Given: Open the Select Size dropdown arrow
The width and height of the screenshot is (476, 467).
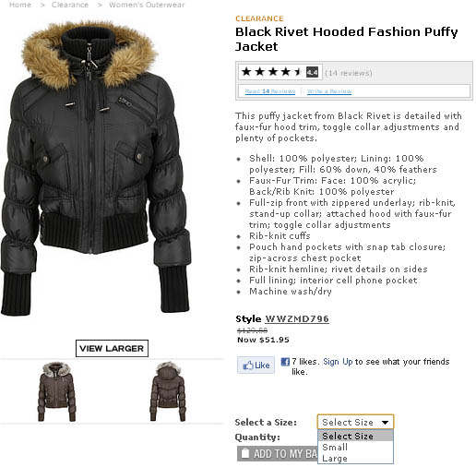Looking at the screenshot, I should click(x=385, y=423).
